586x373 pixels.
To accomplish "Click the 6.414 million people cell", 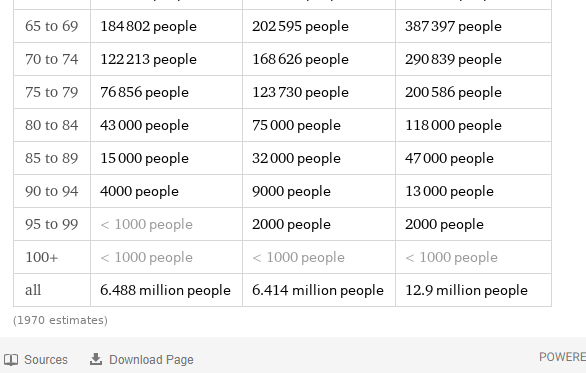I will tap(318, 290).
